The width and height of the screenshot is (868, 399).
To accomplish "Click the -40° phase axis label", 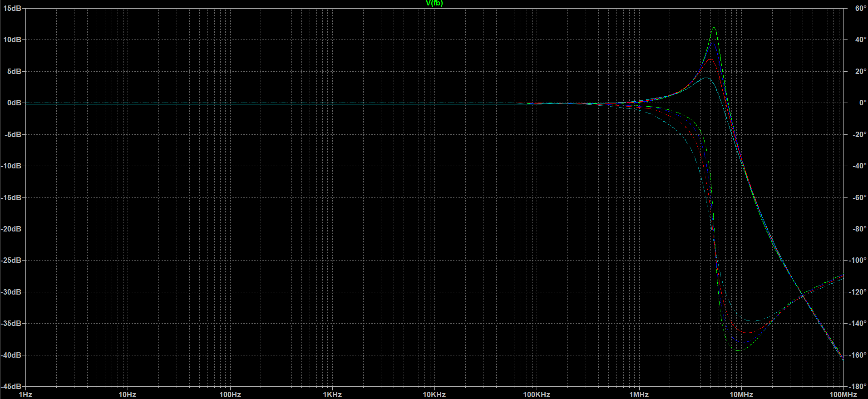I will pyautogui.click(x=860, y=166).
